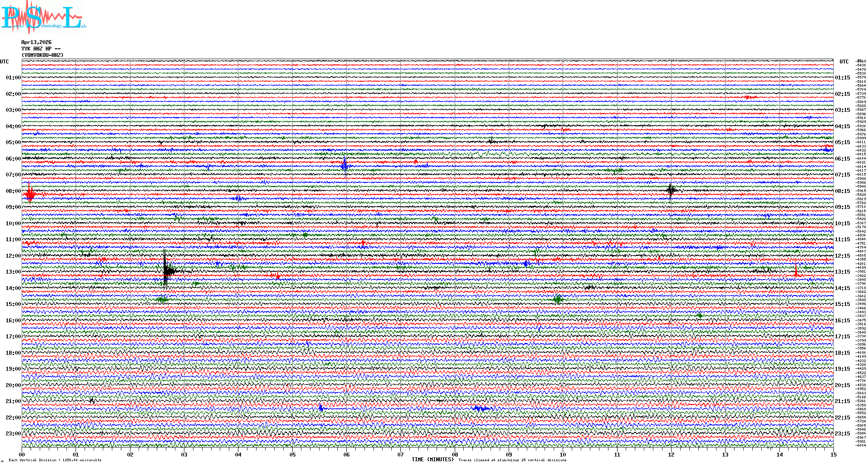Click the (VOMVOKOU-HHZ) station name
The height and width of the screenshot is (466, 868).
43,55
